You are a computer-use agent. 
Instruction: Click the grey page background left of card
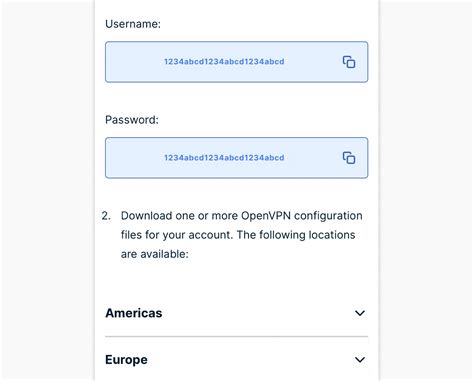coord(48,190)
